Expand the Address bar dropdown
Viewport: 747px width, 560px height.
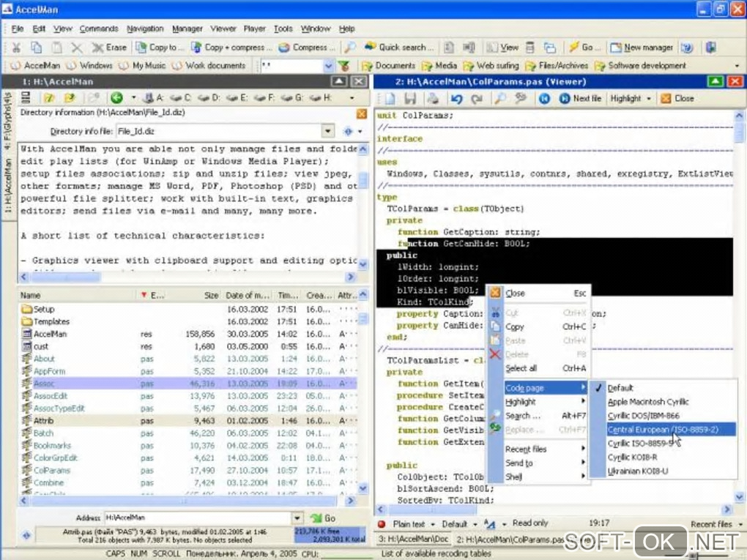pyautogui.click(x=297, y=518)
